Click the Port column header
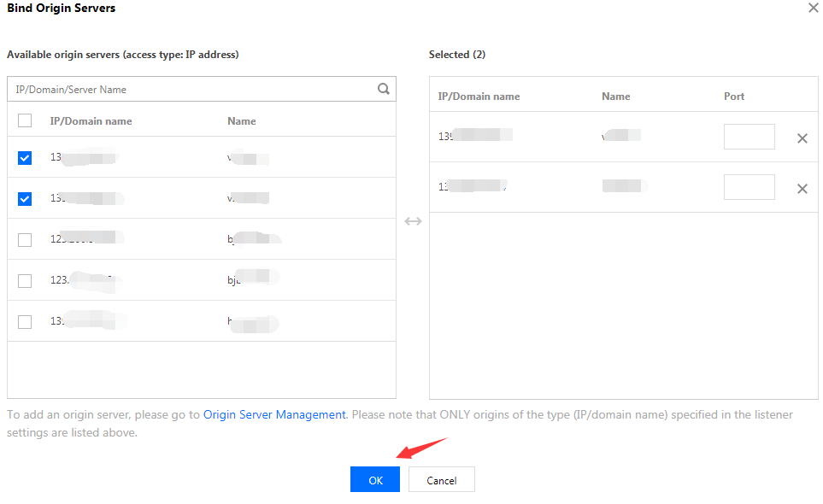The image size is (823, 504). (x=734, y=97)
